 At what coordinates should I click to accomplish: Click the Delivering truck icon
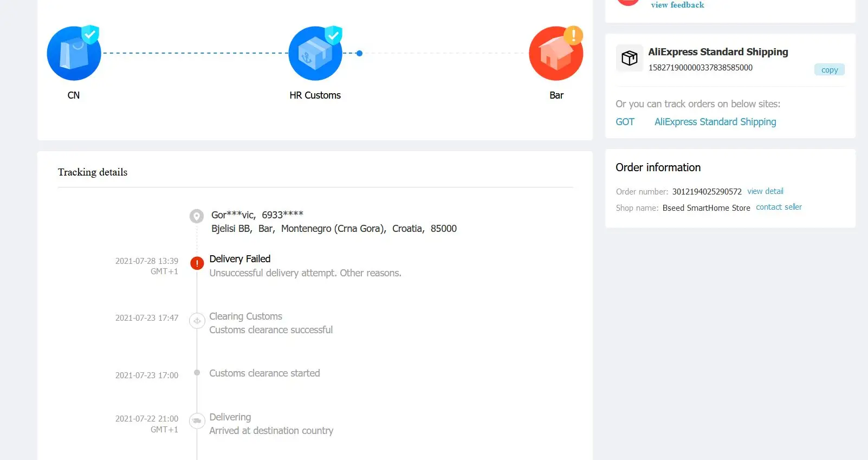(x=197, y=420)
